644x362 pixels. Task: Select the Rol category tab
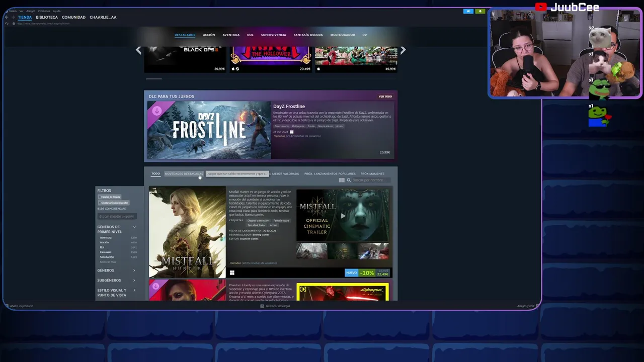(x=250, y=35)
